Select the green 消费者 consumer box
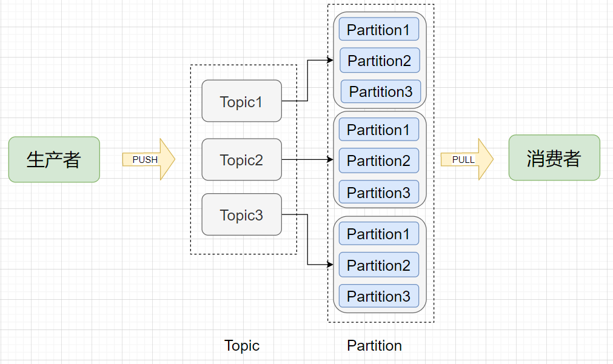 554,158
